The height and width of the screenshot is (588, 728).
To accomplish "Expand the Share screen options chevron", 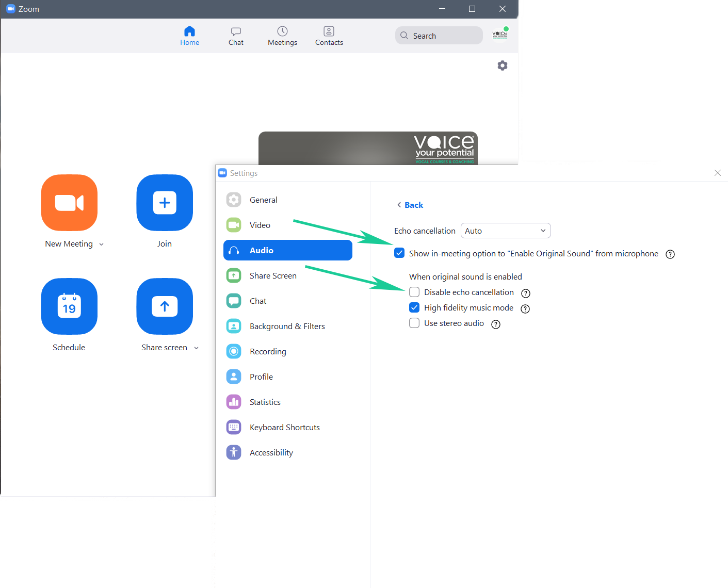I will tap(197, 348).
